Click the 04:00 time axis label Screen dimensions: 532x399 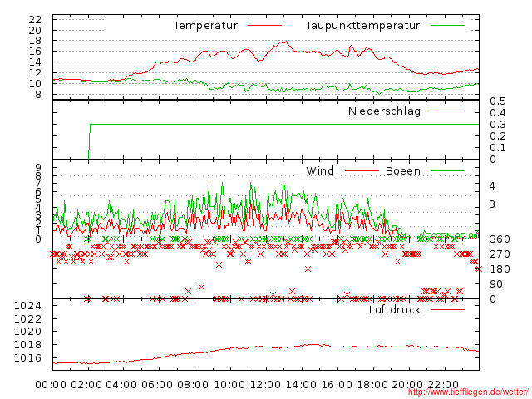pyautogui.click(x=121, y=385)
